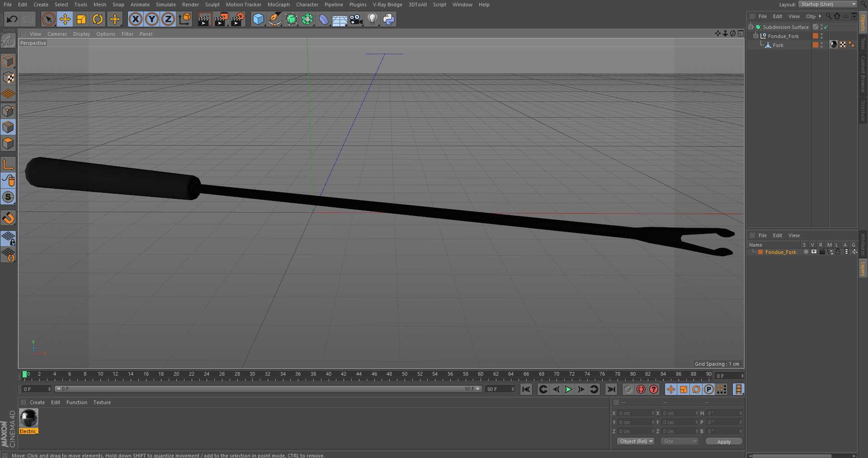Viewport: 868px width, 458px height.
Task: Toggle X axis lock
Action: tap(135, 19)
